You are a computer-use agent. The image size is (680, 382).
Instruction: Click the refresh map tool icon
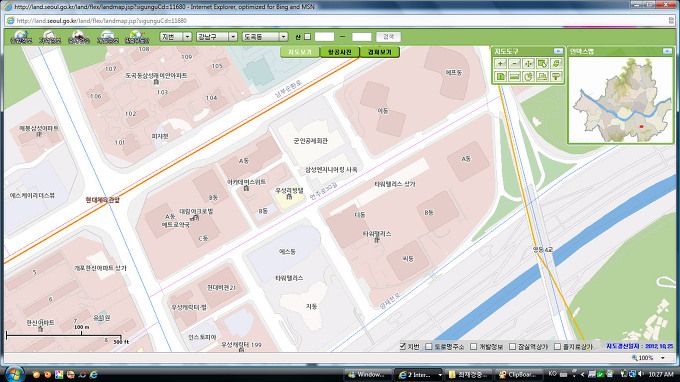pos(556,64)
